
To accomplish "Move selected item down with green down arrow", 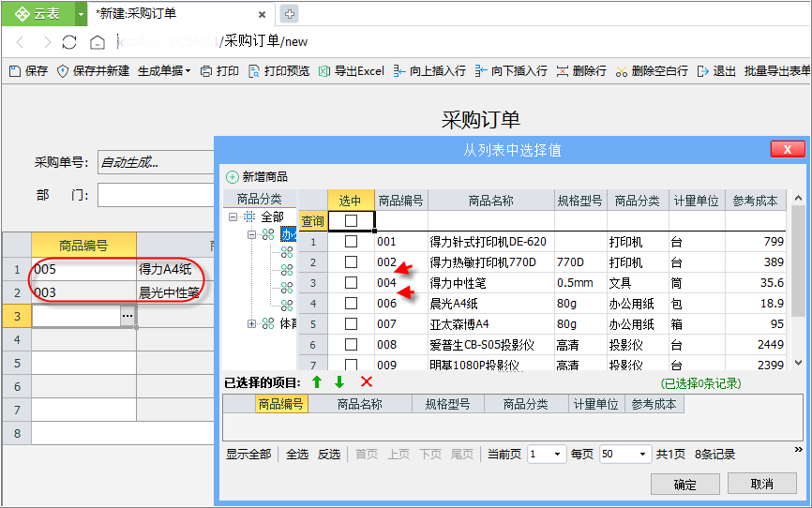I will tap(339, 382).
